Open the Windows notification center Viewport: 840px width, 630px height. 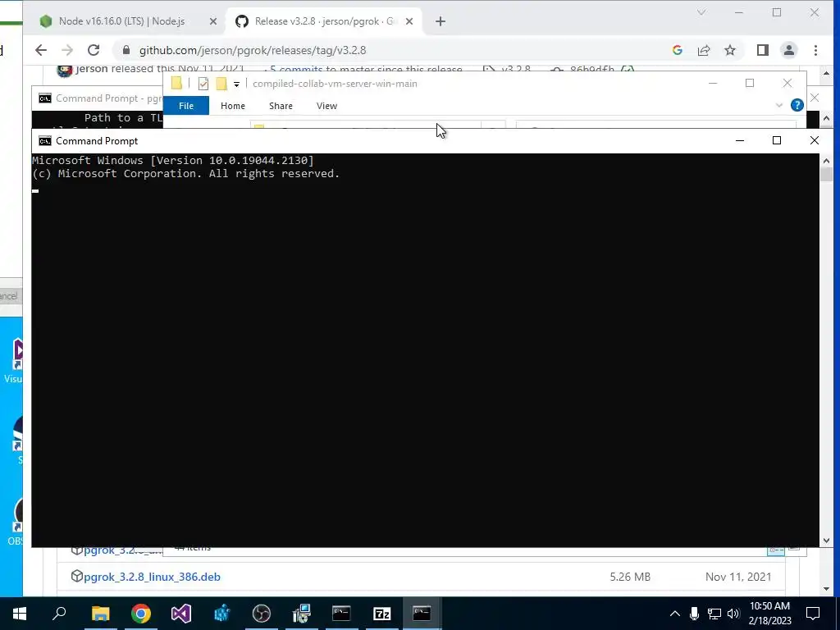(x=813, y=614)
